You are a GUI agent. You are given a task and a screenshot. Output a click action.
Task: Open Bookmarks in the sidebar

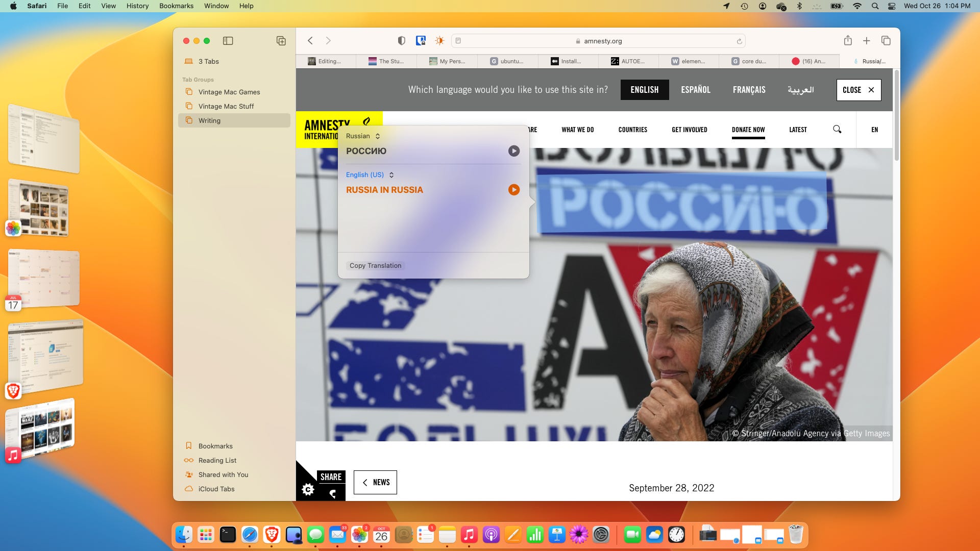pos(234,446)
